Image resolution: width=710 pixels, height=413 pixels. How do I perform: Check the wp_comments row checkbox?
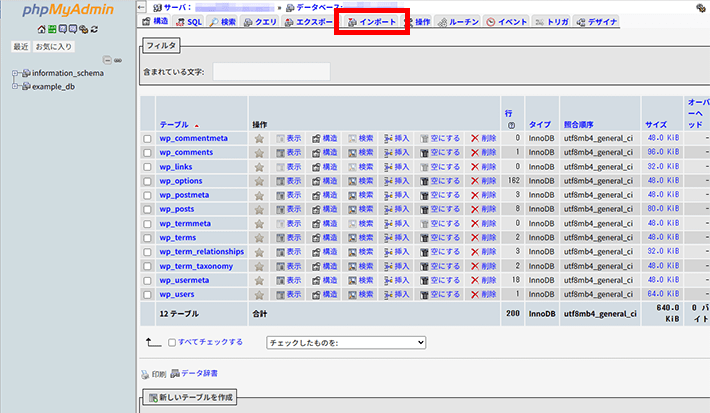point(147,153)
